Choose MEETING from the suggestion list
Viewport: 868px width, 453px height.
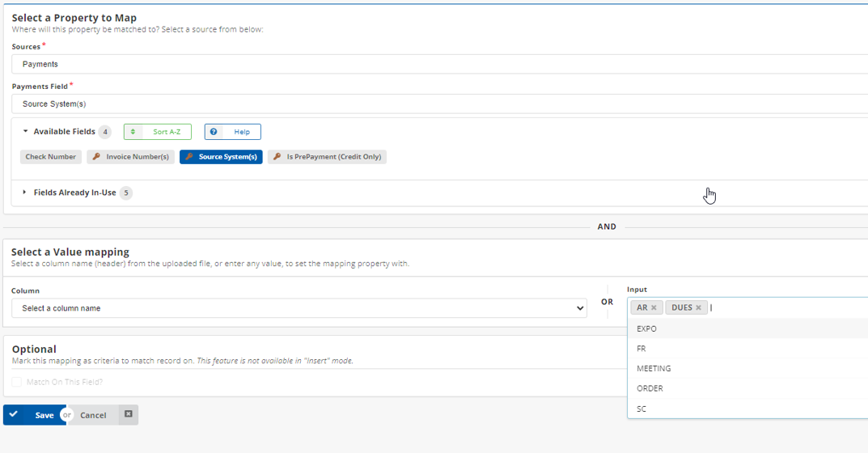[x=654, y=369]
